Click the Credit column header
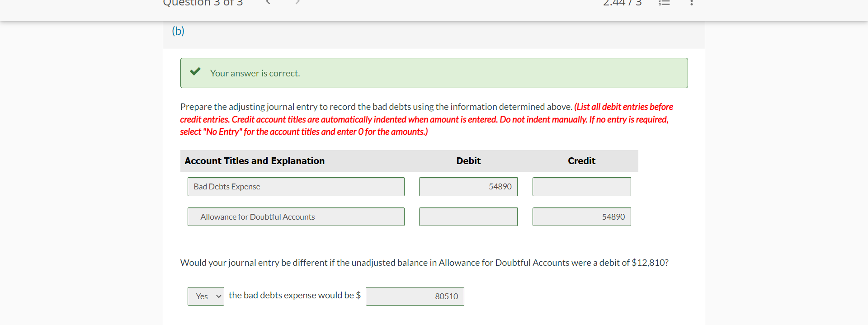The width and height of the screenshot is (868, 325). point(582,161)
